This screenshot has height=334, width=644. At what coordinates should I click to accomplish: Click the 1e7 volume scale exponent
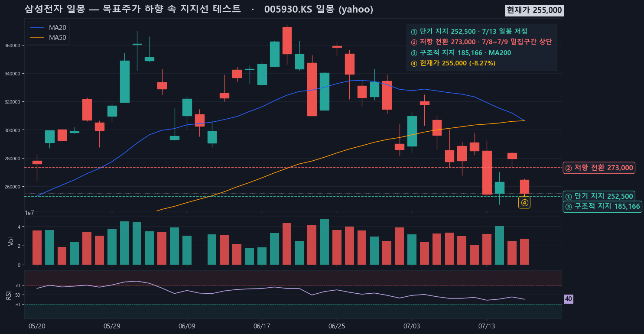coord(29,213)
